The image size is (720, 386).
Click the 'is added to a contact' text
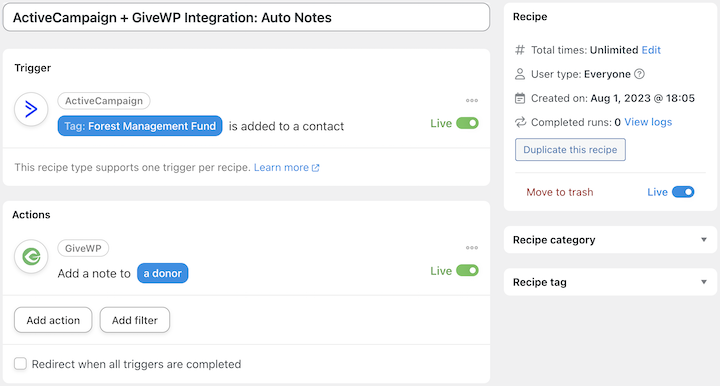[x=286, y=126]
